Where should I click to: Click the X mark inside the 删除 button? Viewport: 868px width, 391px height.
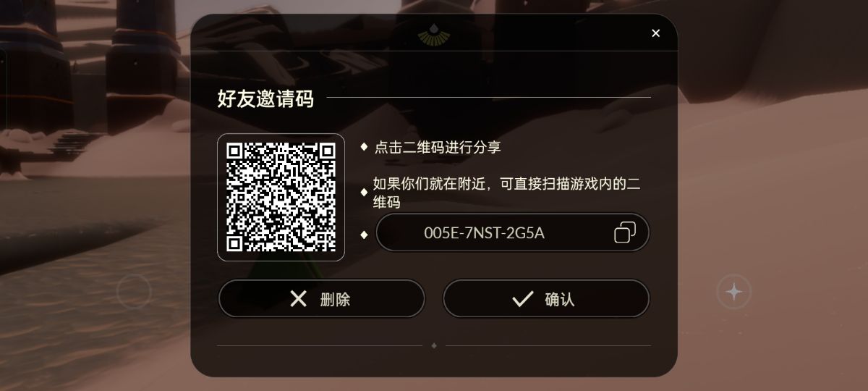coord(298,298)
